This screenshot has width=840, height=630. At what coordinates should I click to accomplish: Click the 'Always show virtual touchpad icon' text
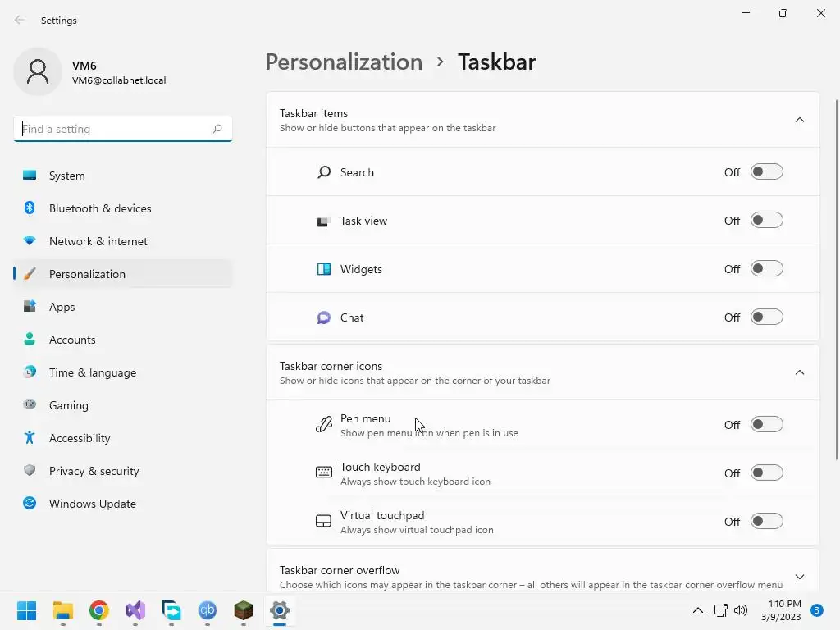[417, 529]
